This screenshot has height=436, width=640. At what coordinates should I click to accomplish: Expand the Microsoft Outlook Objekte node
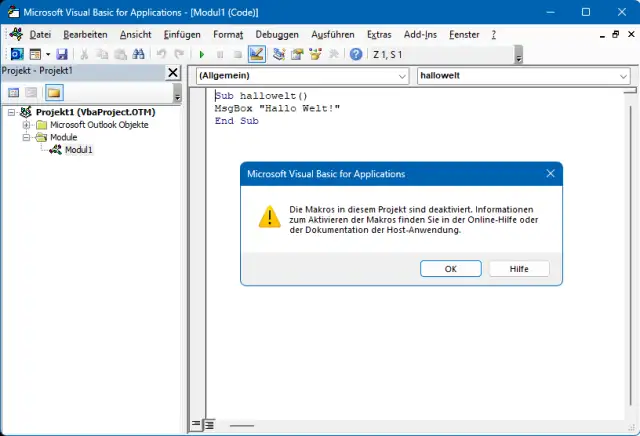(27, 125)
